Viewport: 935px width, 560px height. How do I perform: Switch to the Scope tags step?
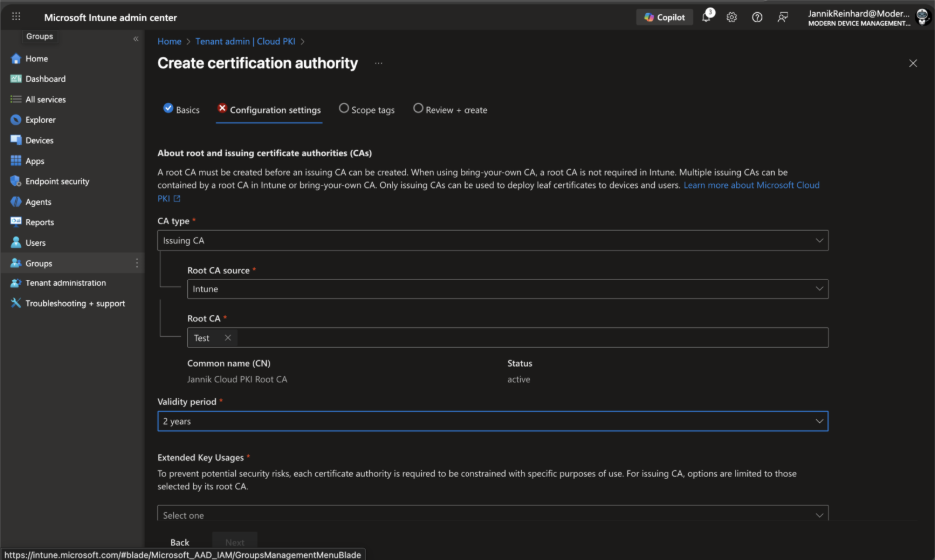click(366, 110)
